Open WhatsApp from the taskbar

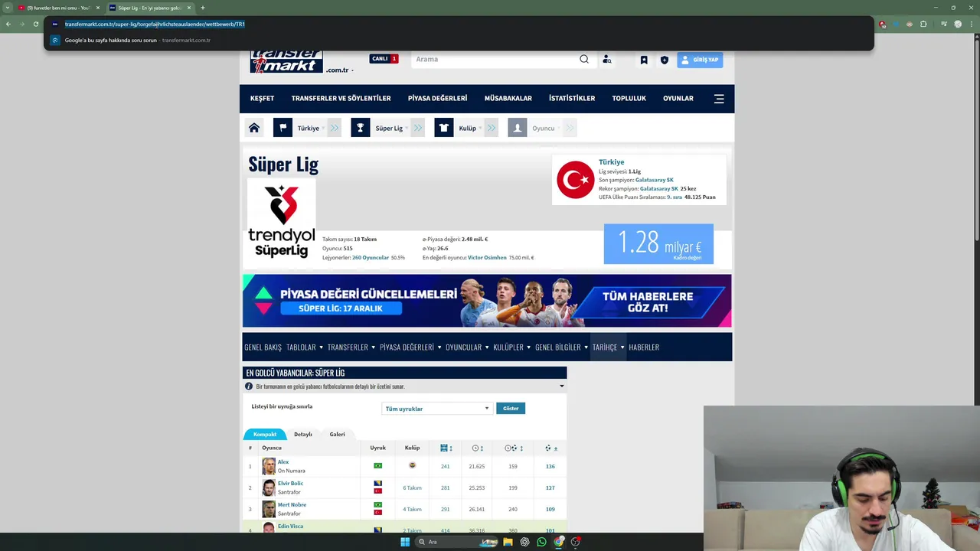pos(542,542)
